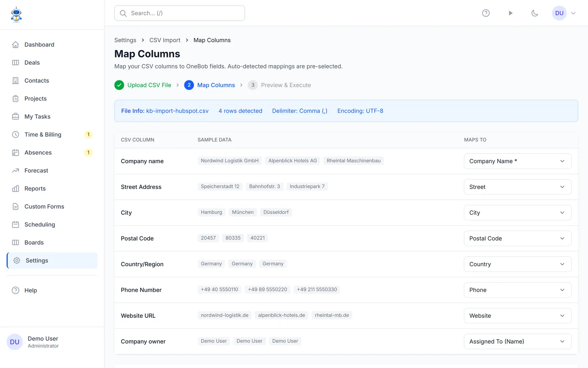The height and width of the screenshot is (368, 588).
Task: Click the Help question mark icon in sidebar
Action: pos(15,290)
